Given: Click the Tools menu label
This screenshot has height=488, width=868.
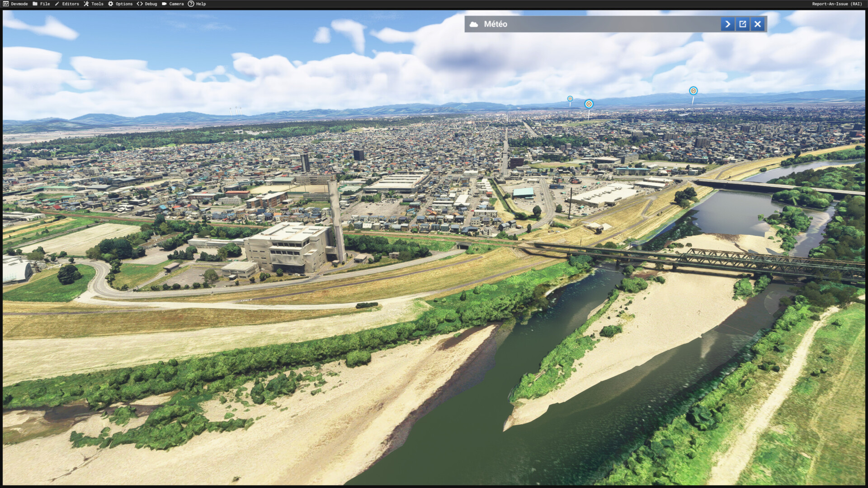Looking at the screenshot, I should (97, 4).
